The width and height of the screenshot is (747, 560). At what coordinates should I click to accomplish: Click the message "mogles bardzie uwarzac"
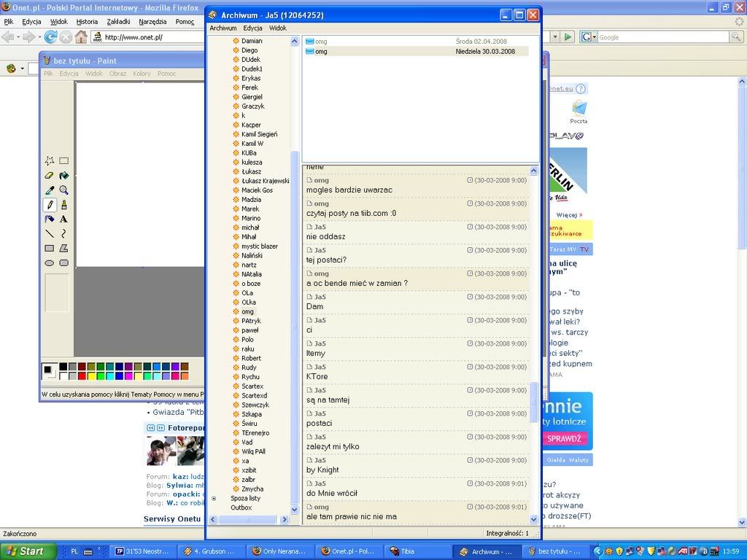[x=349, y=190]
